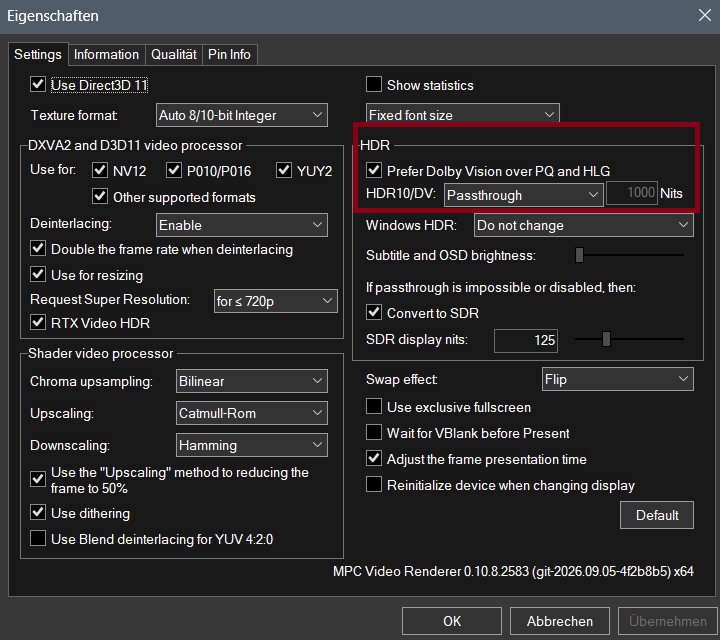Click the MPC Video Renderer version text
This screenshot has height=640, width=720.
click(x=513, y=572)
